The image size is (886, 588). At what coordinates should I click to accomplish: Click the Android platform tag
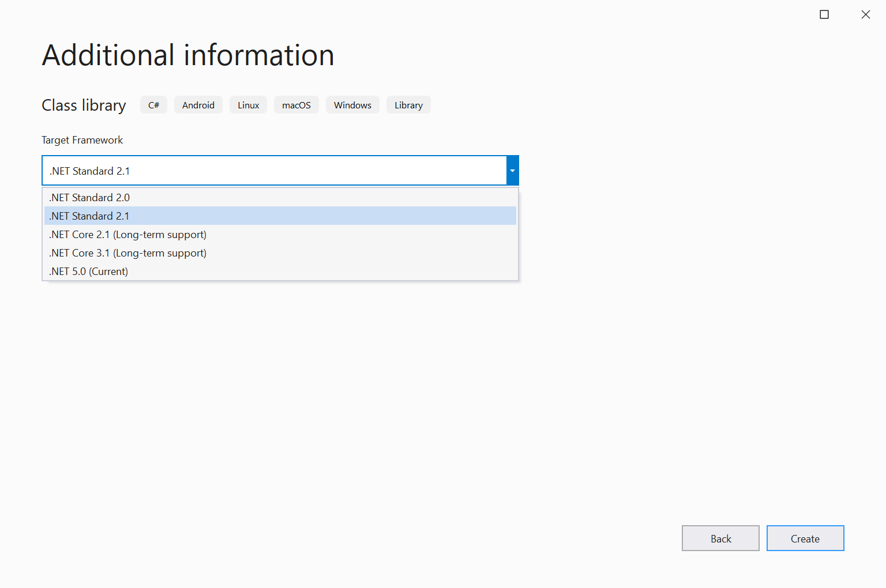click(x=198, y=104)
